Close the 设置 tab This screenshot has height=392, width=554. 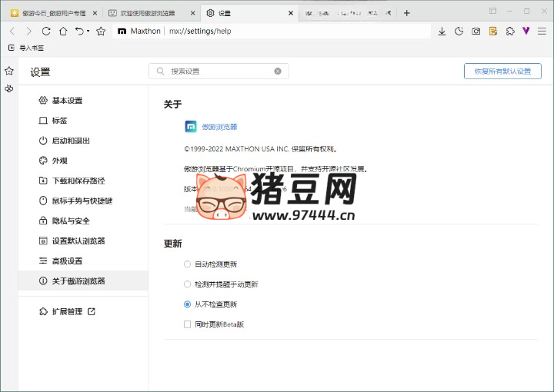click(x=290, y=13)
